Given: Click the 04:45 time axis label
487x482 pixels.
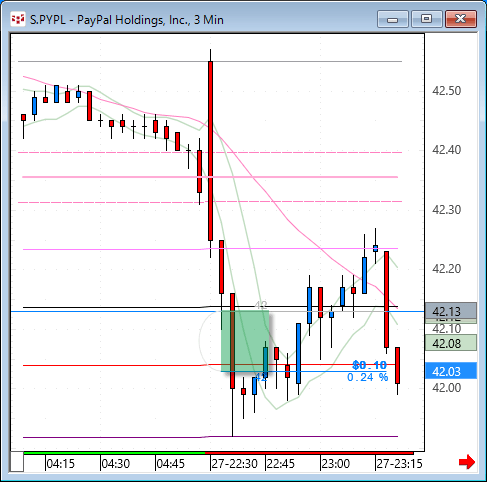Looking at the screenshot, I should point(170,464).
